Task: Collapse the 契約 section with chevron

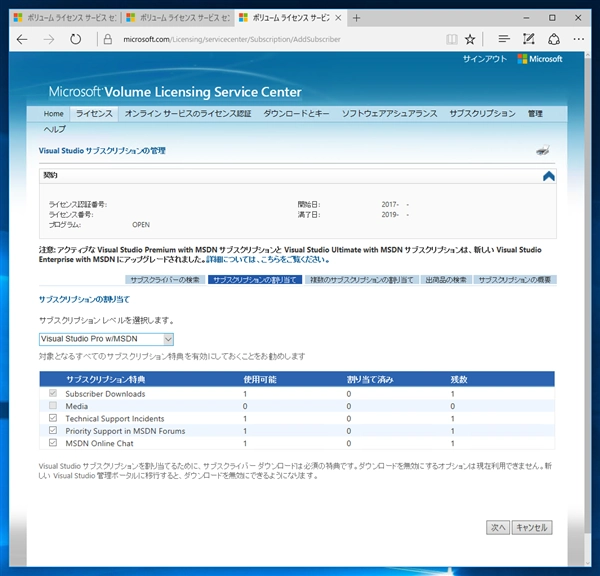Action: pos(549,176)
